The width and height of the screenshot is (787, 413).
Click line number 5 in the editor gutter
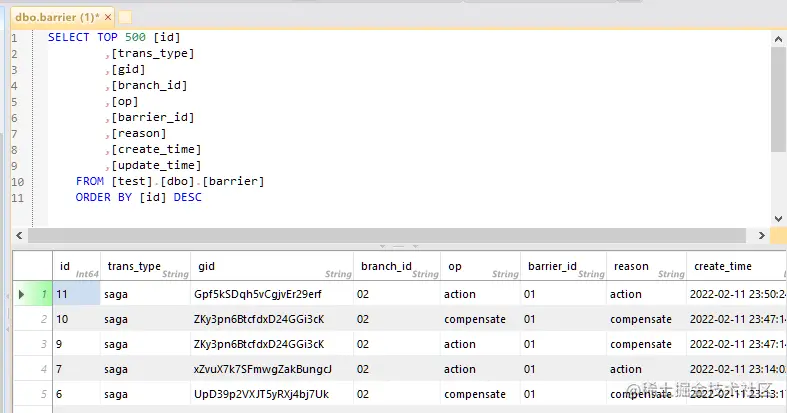(x=15, y=102)
